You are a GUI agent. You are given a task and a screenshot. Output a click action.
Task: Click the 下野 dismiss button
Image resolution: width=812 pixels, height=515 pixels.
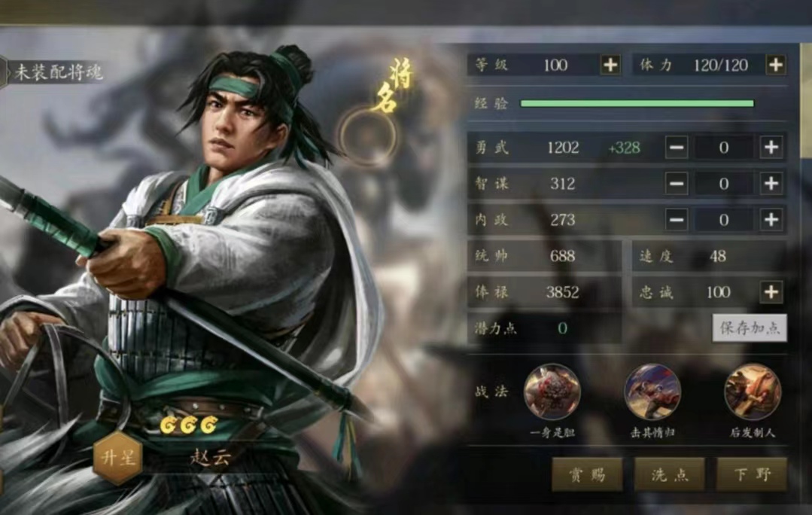click(752, 474)
